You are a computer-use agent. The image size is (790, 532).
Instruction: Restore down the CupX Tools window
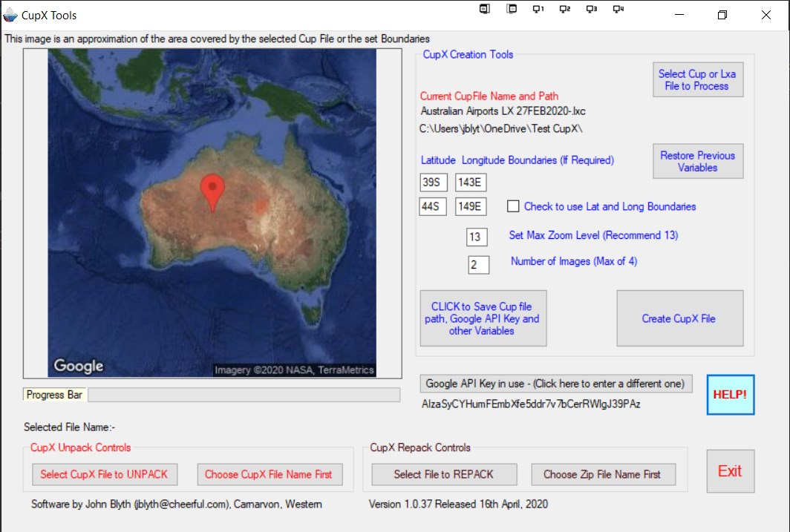(x=722, y=15)
